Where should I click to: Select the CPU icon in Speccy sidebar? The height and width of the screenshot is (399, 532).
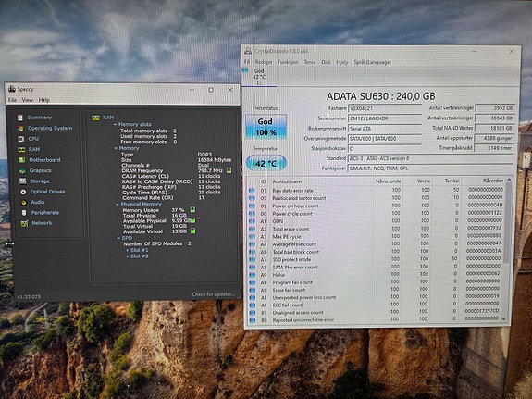[x=21, y=139]
